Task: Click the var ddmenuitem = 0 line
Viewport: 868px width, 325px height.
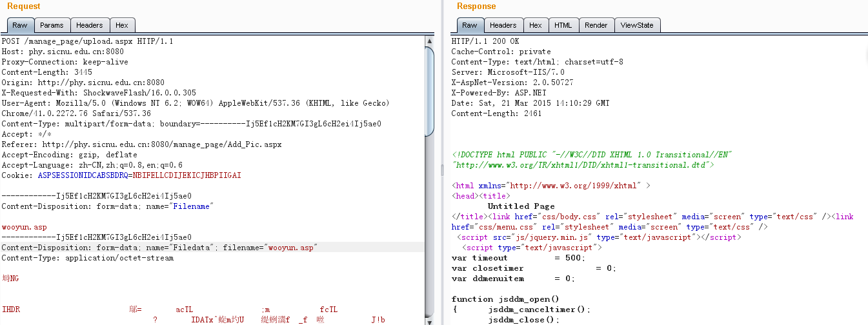Action: coord(513,279)
